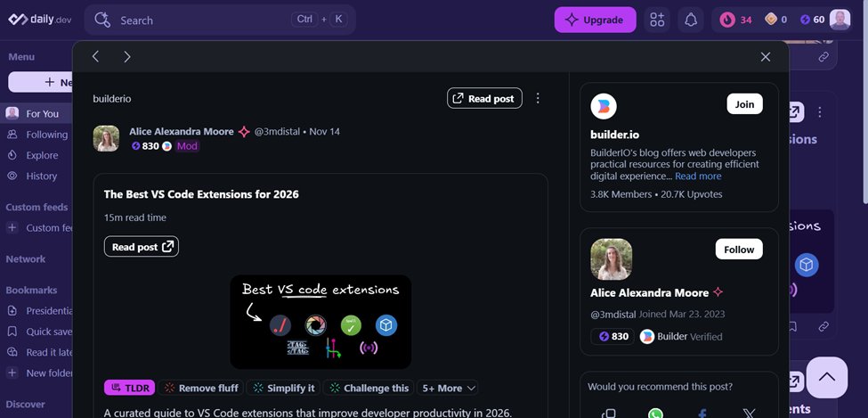This screenshot has width=868, height=418.
Task: Open Alice Alexandra Moore's avatar in post header
Action: [x=106, y=139]
